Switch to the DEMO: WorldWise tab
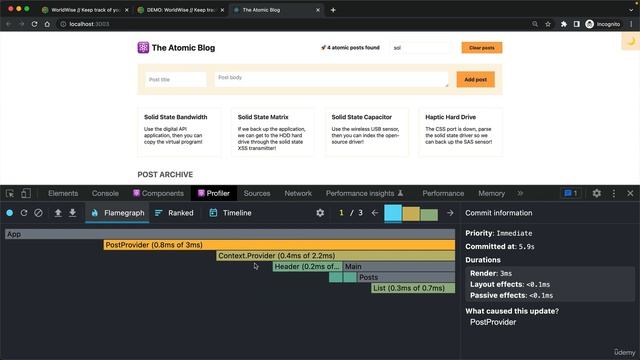 180,10
